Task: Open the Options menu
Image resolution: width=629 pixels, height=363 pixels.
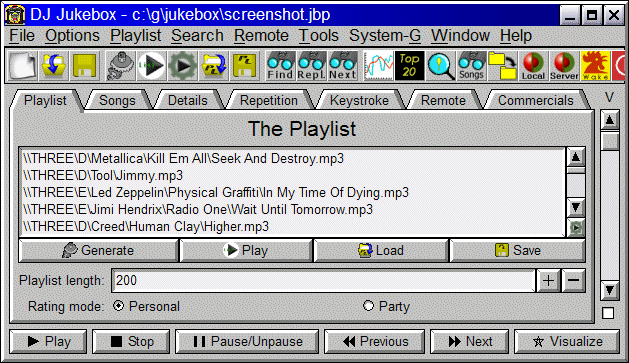Action: [72, 36]
